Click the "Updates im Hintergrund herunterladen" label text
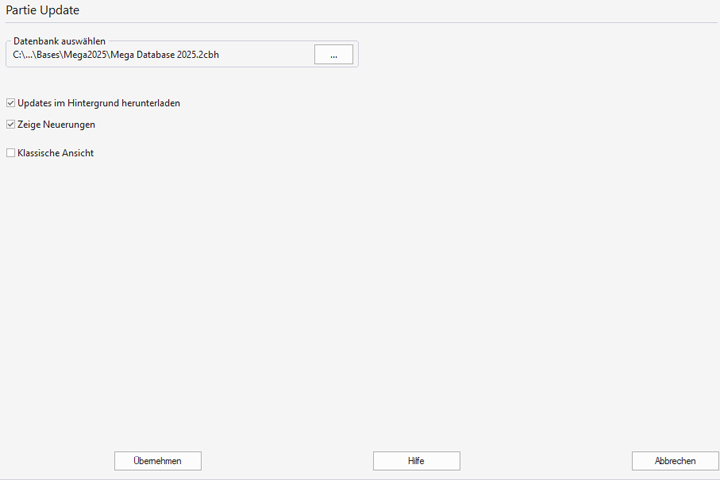This screenshot has width=720, height=480. pos(98,103)
